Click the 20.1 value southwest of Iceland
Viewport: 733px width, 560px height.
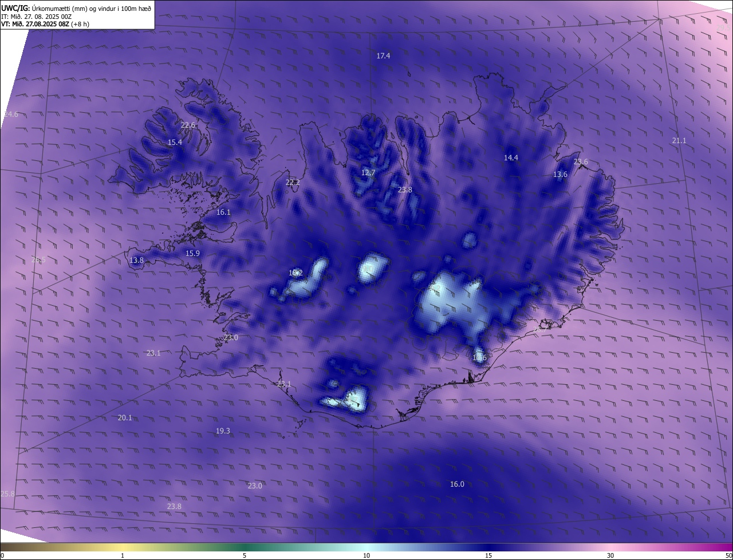point(125,417)
